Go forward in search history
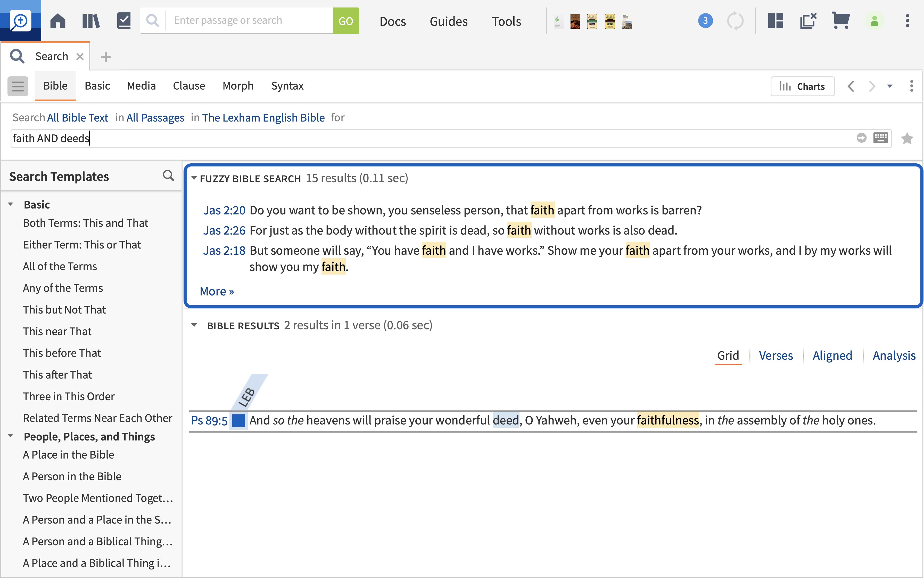The width and height of the screenshot is (924, 578). click(872, 86)
